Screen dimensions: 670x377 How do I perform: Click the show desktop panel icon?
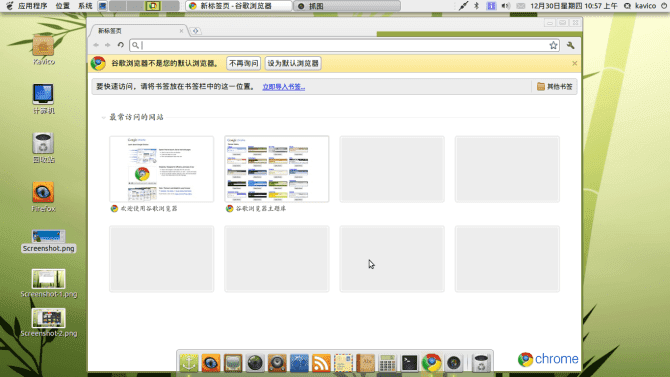[x=103, y=6]
